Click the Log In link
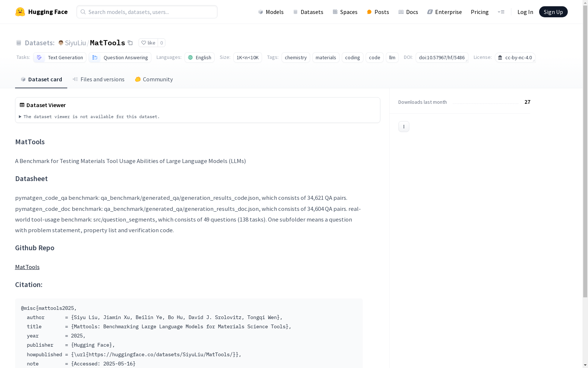The width and height of the screenshot is (588, 368). (525, 12)
